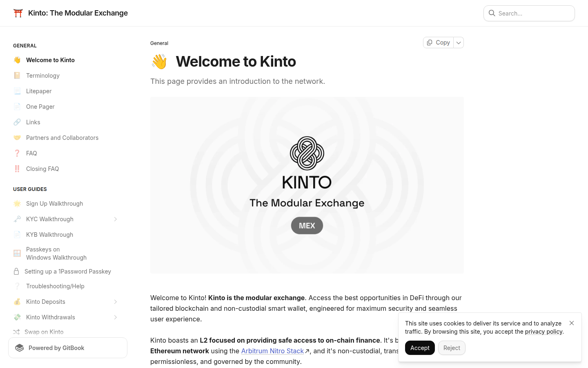Click the General breadcrumb above the title

(x=159, y=43)
